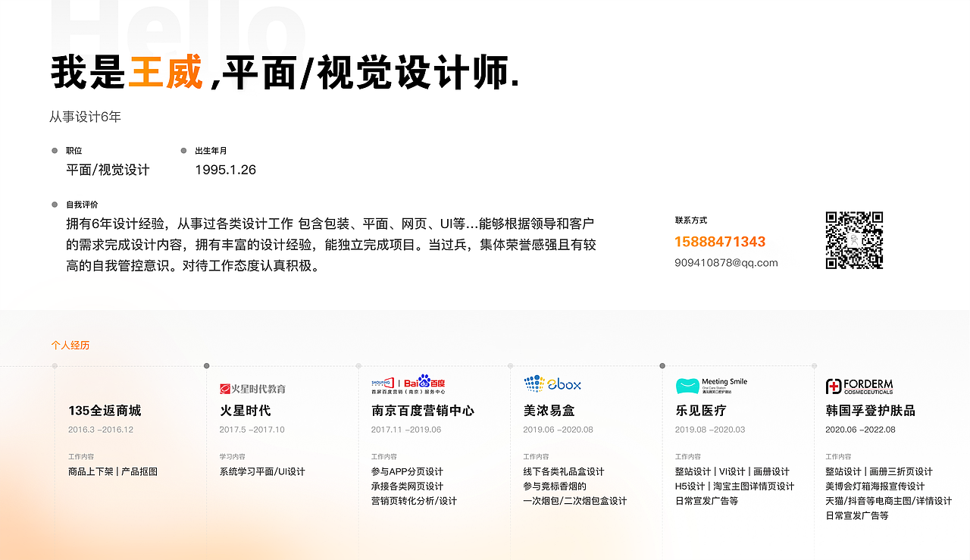
Task: Click H5设计 | 淘宝主图详情页设计 line
Action: (734, 486)
